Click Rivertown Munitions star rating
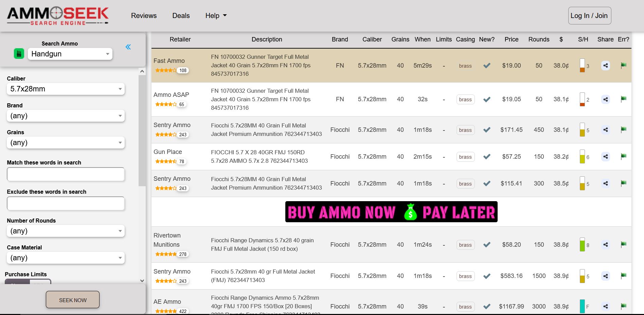 pos(166,254)
